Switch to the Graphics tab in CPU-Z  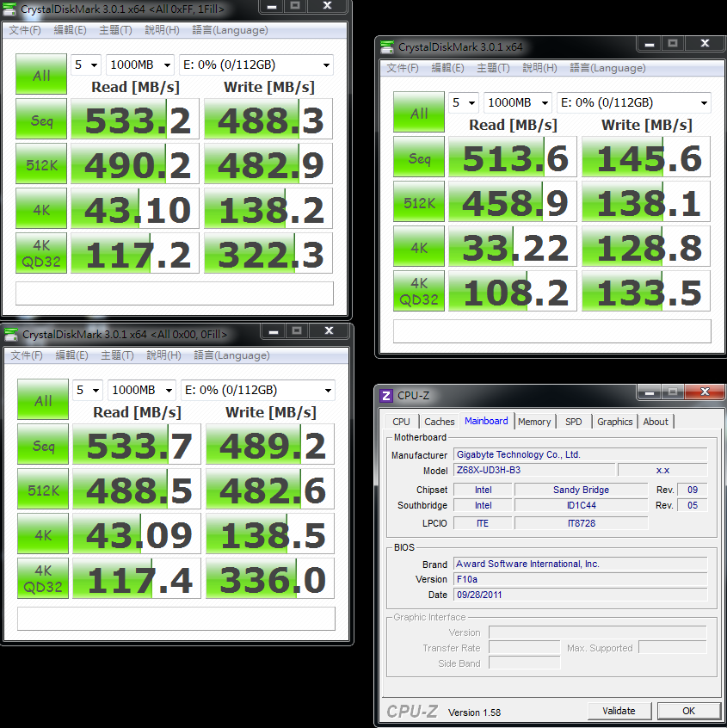(614, 422)
